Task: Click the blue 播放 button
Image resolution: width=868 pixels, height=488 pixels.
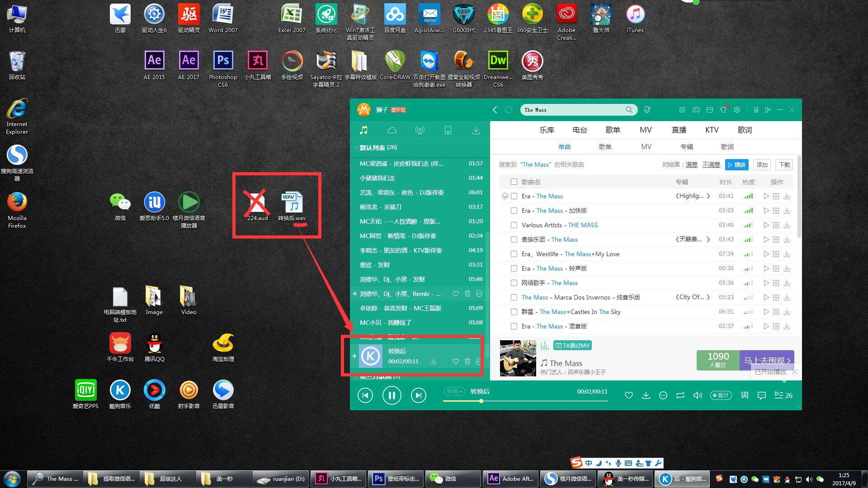Action: 737,165
